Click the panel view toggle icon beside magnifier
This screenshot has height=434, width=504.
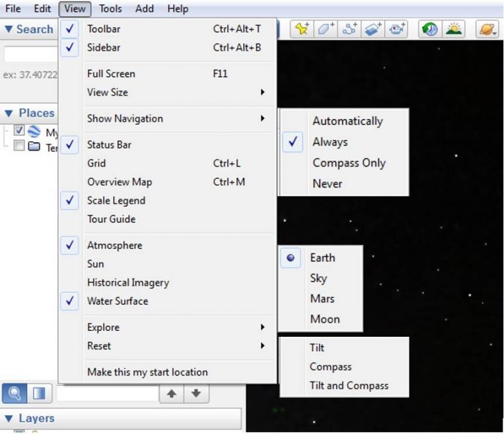[39, 393]
